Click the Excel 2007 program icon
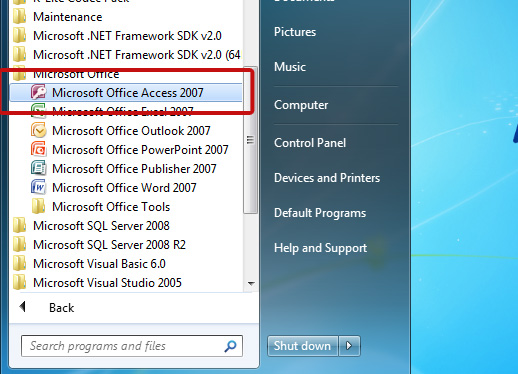 click(39, 111)
